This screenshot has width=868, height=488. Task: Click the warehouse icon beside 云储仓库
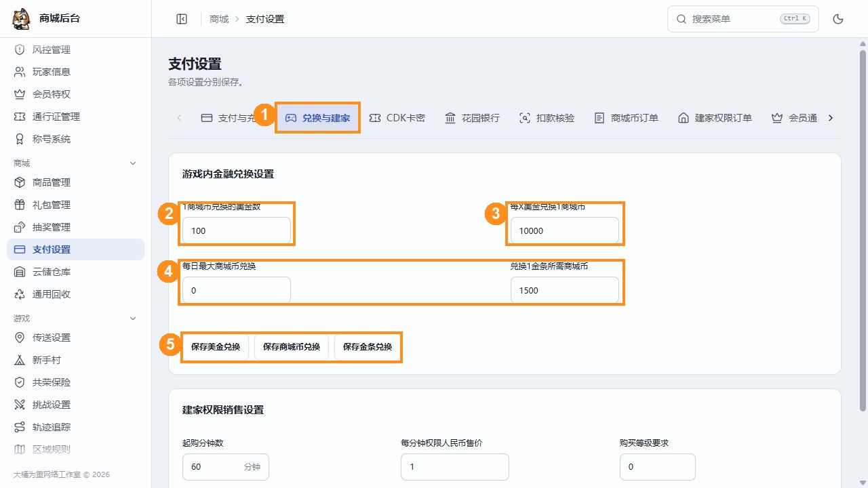(x=20, y=272)
